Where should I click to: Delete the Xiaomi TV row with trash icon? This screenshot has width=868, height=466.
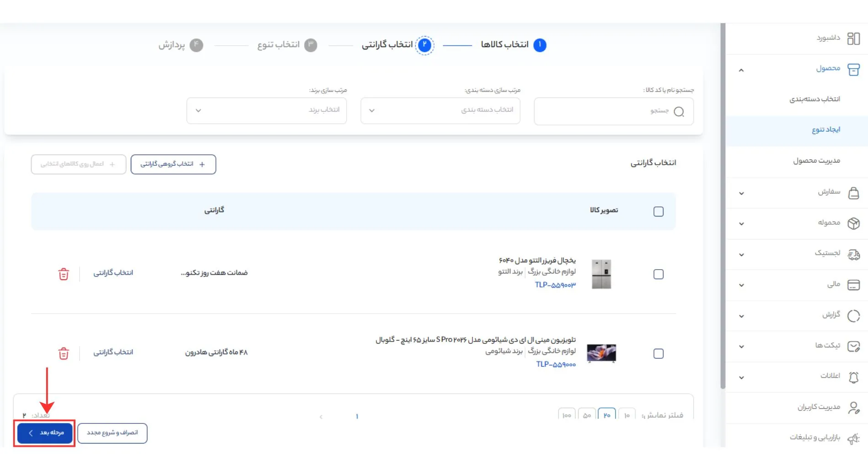click(x=64, y=353)
